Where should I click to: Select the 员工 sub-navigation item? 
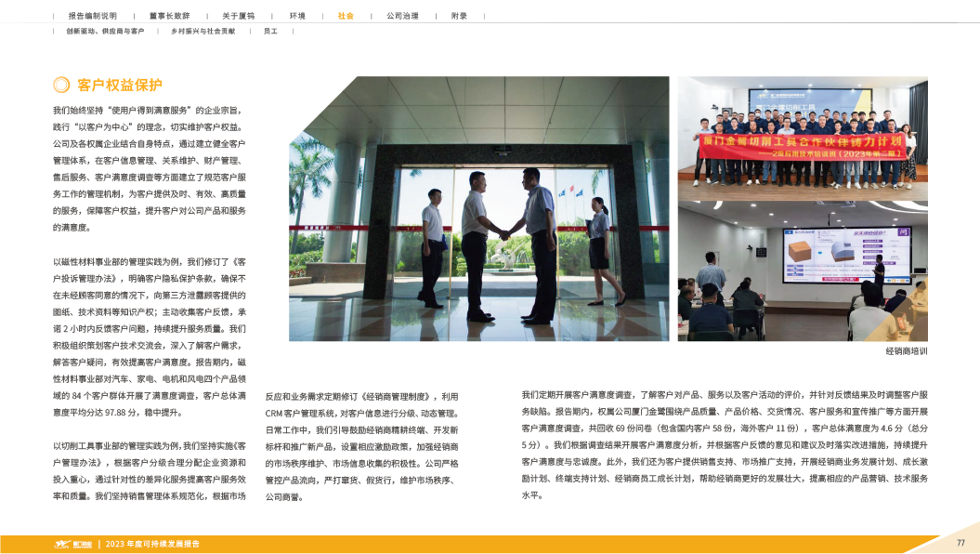(x=270, y=32)
